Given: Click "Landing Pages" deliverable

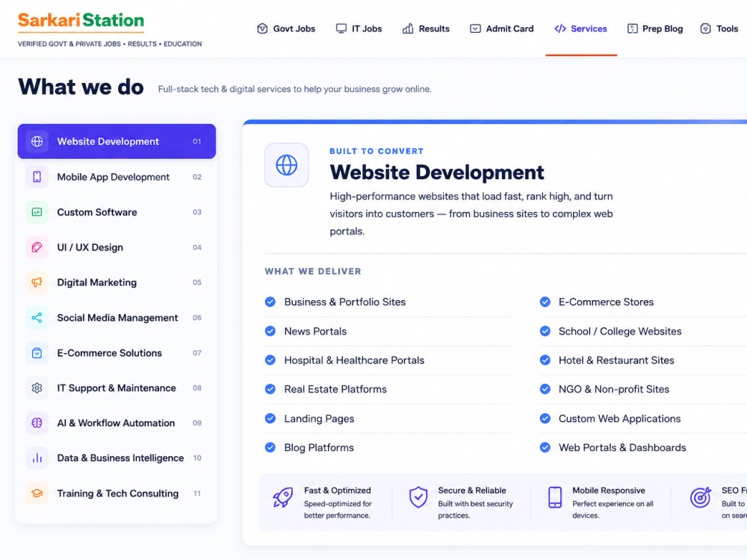Looking at the screenshot, I should [319, 419].
